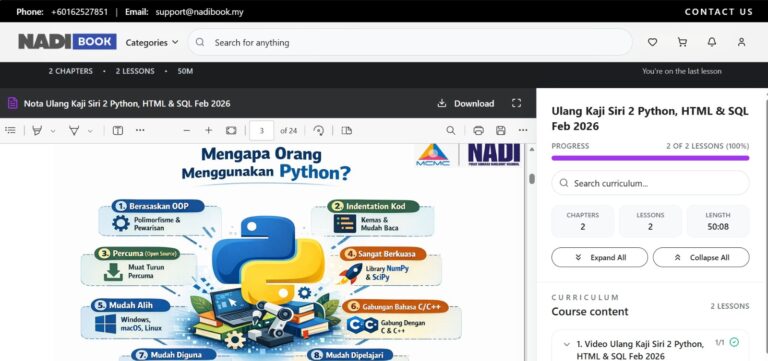The height and width of the screenshot is (361, 768).
Task: Click the Download button
Action: 466,103
